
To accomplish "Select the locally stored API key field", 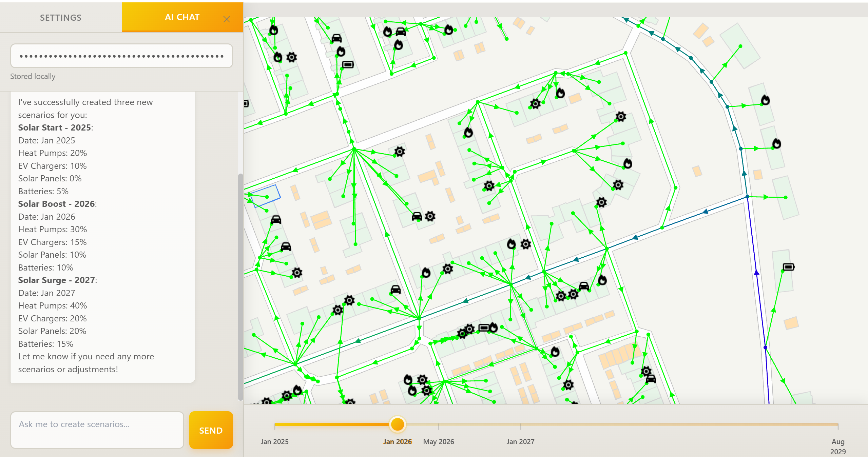I will [121, 56].
